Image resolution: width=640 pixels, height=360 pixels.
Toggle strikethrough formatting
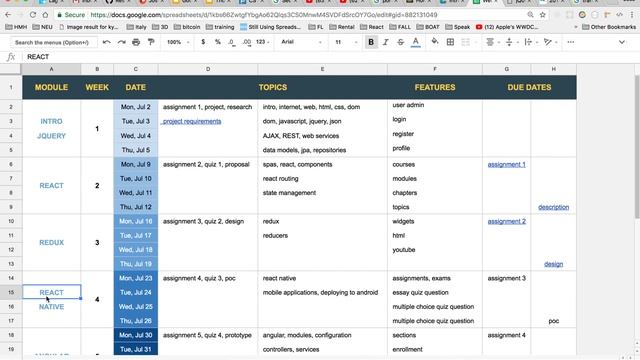[x=400, y=42]
